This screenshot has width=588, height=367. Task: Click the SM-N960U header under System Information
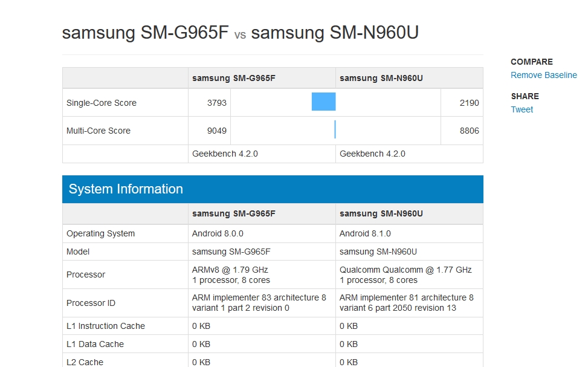click(381, 213)
